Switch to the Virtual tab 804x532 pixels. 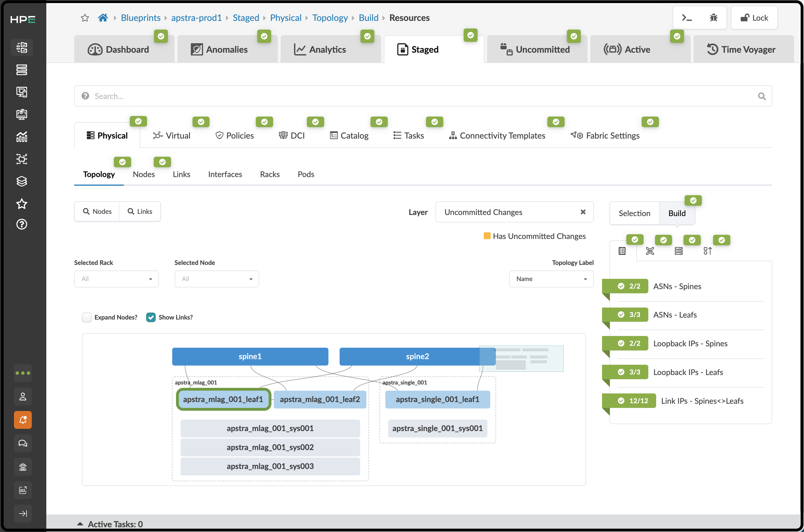[x=172, y=136]
